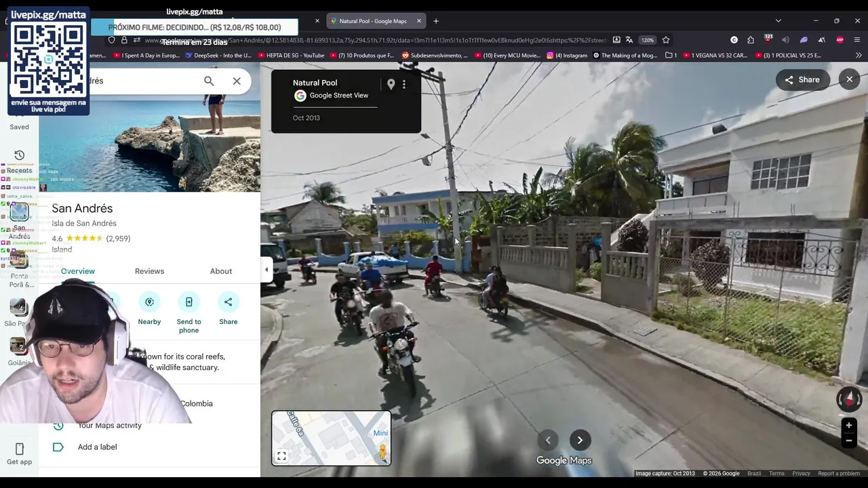
Task: Go to the next Street View image
Action: (x=580, y=440)
